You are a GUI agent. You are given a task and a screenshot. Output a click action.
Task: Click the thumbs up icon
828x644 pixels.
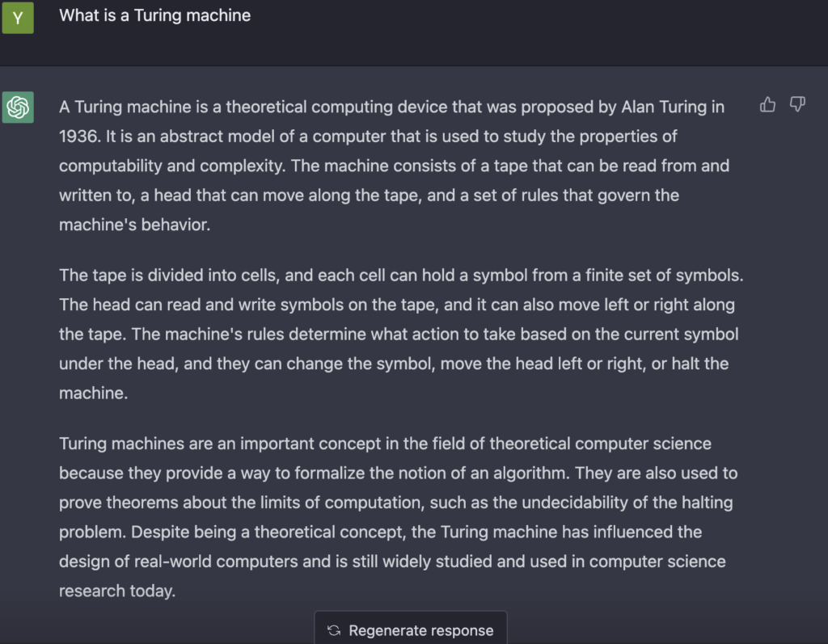[x=767, y=104]
